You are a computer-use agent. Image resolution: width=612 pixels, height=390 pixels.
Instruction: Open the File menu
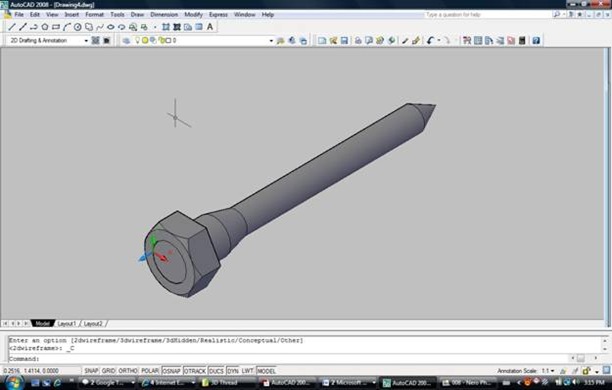pyautogui.click(x=19, y=14)
